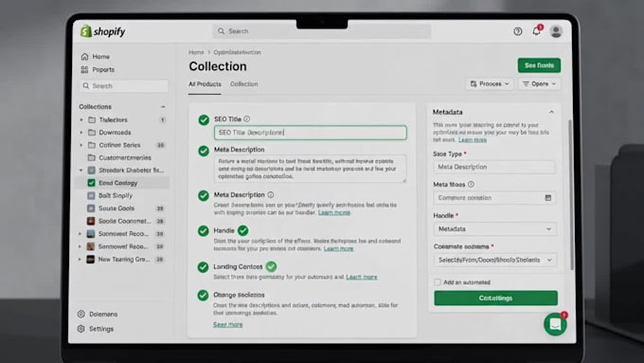Click the Shopify logo
The height and width of the screenshot is (363, 644).
coord(102,31)
